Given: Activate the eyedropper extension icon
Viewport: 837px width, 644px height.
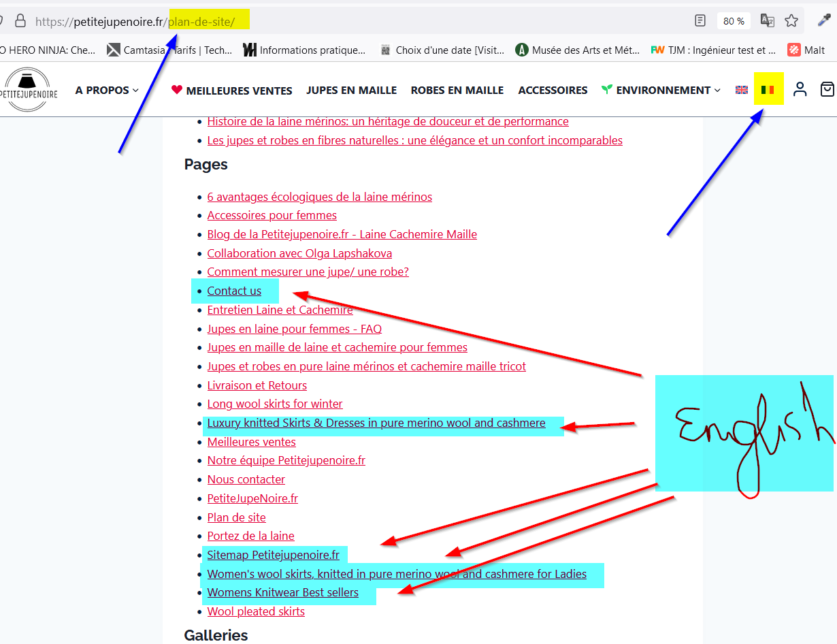Looking at the screenshot, I should click(824, 20).
